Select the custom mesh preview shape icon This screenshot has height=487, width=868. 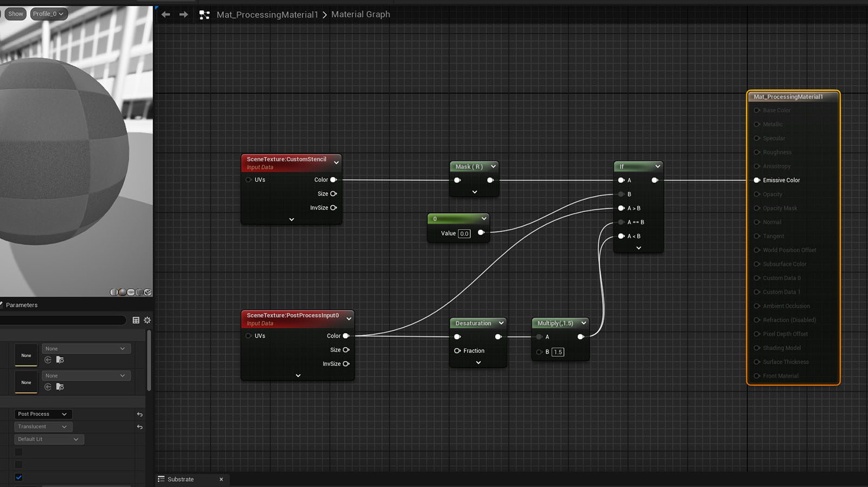point(148,292)
